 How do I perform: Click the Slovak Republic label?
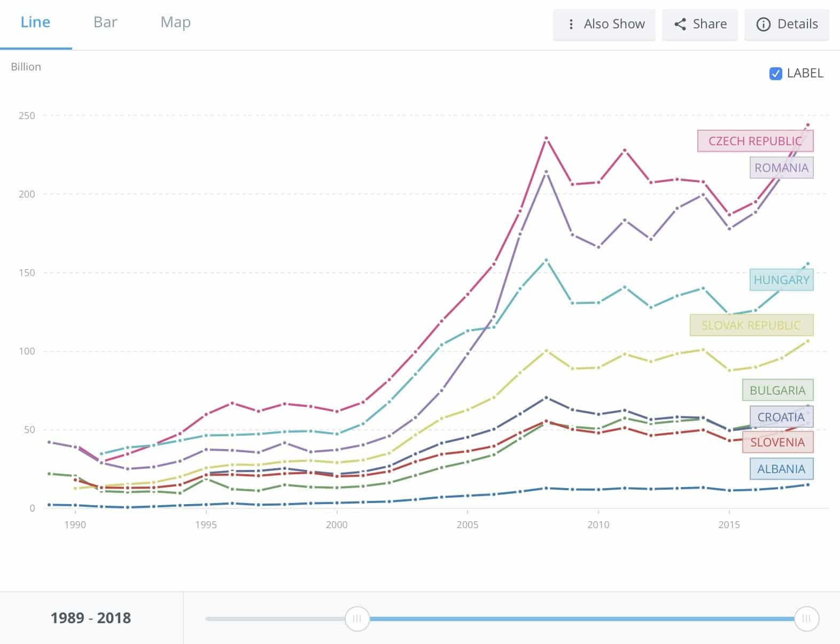[751, 325]
